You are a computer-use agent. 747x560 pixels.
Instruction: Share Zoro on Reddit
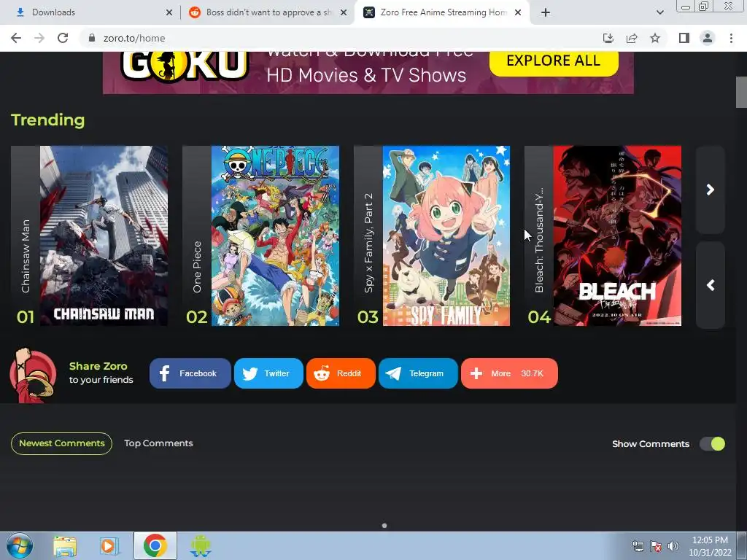click(341, 373)
